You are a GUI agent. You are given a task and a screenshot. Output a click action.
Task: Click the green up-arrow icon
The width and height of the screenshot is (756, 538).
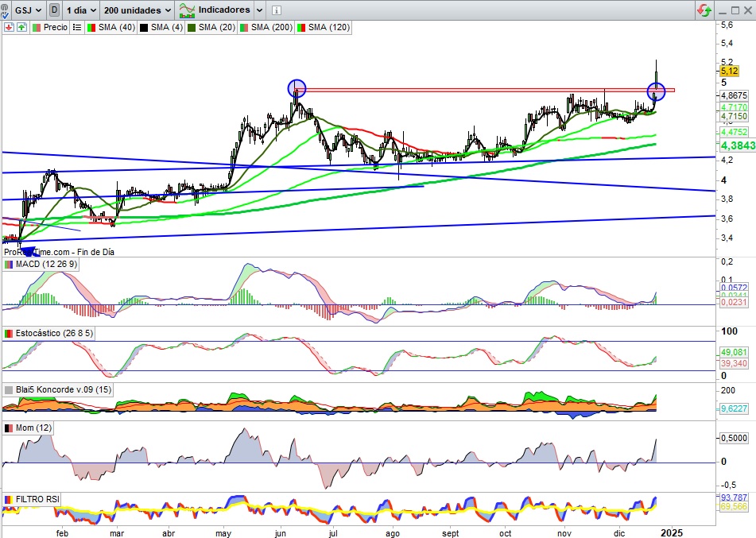coord(21,28)
